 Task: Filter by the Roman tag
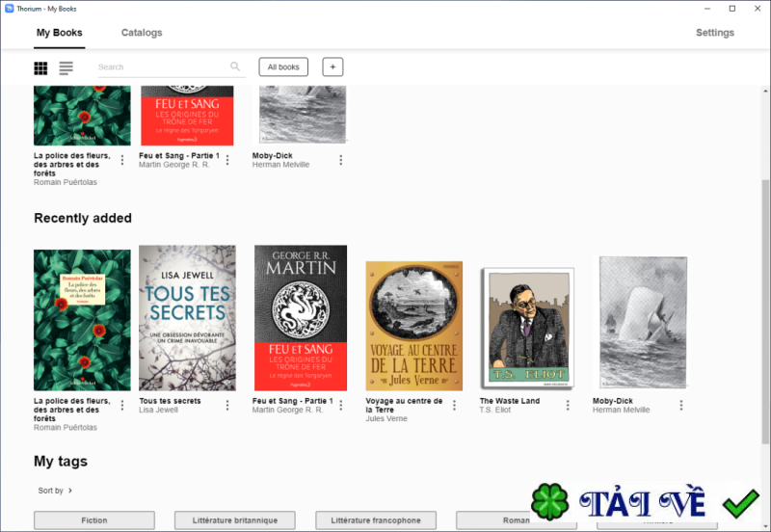pyautogui.click(x=517, y=520)
